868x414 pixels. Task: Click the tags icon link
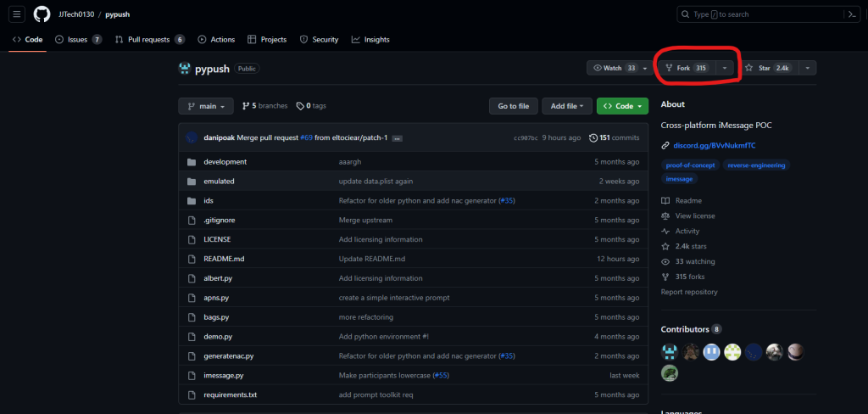[300, 106]
